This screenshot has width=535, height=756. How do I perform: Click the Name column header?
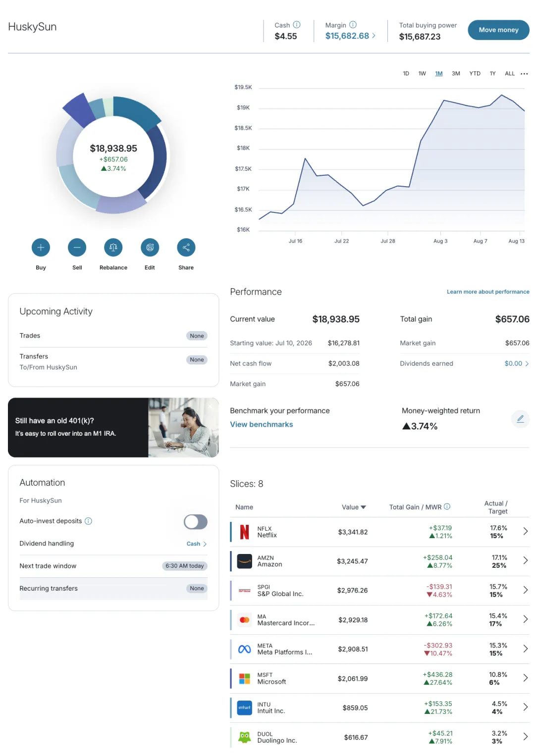tap(244, 507)
